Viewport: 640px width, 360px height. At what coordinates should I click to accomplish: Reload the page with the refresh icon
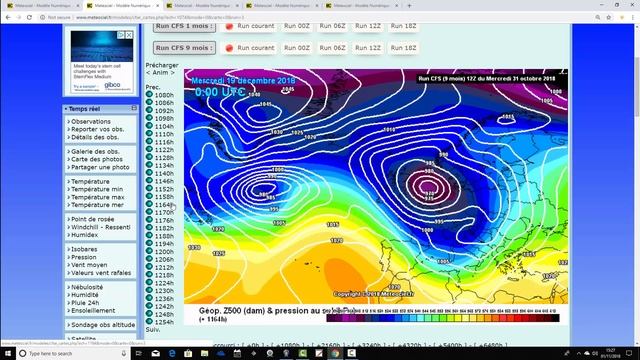click(29, 18)
